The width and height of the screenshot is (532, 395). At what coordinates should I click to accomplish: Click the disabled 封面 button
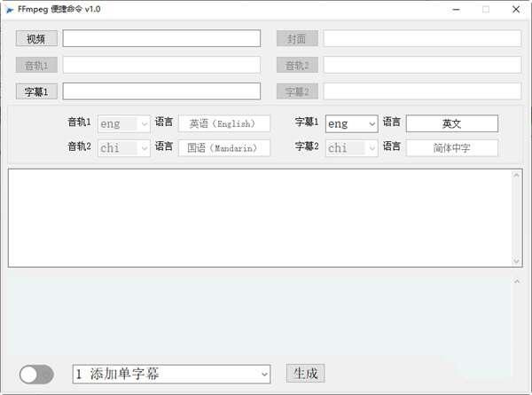(x=297, y=38)
